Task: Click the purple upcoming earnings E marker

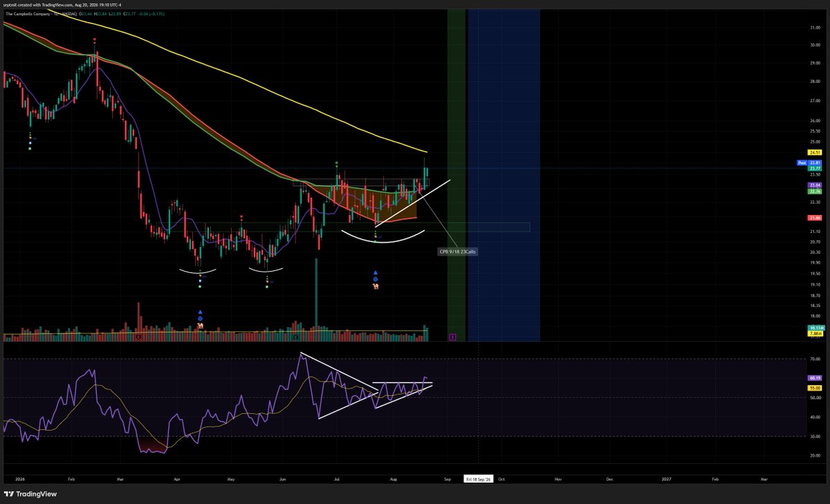Action: [x=452, y=337]
